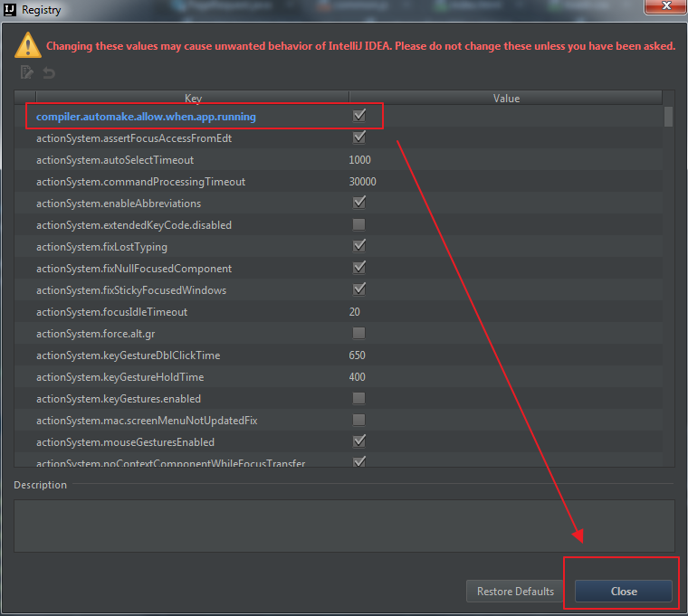The image size is (688, 616).
Task: Select actionSystem.force.alt.gr key
Action: (x=96, y=334)
